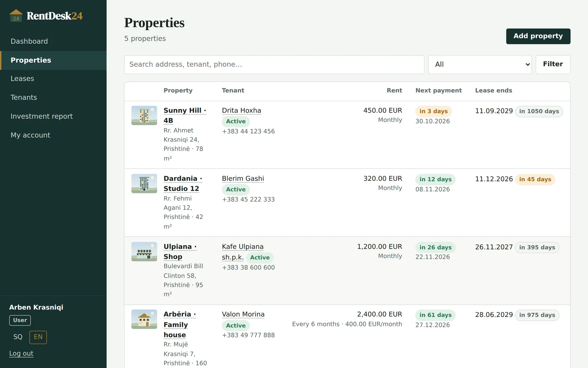Click the 'in 975 days' lease badge
Screen dimensions: 588x368
537,315
